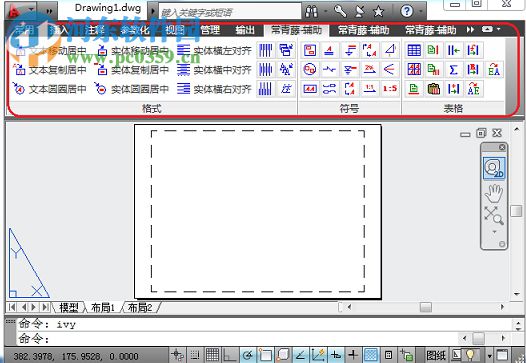The image size is (526, 363).
Task: Close the navigation bar with X
Action: click(502, 147)
